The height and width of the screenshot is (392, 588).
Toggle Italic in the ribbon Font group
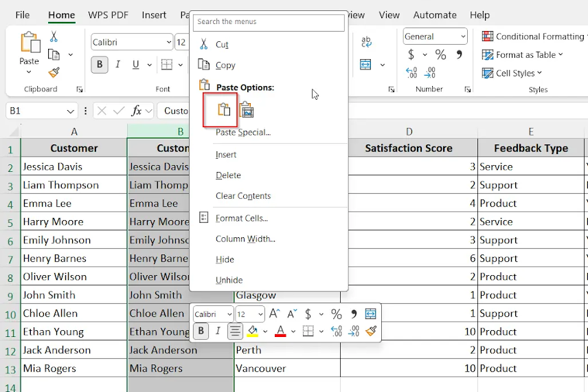[117, 65]
